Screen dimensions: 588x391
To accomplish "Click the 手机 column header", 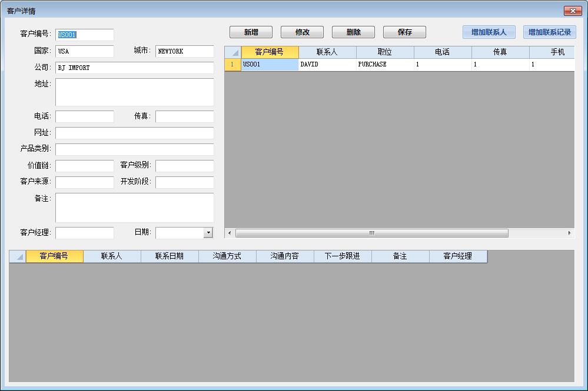I will coord(552,52).
